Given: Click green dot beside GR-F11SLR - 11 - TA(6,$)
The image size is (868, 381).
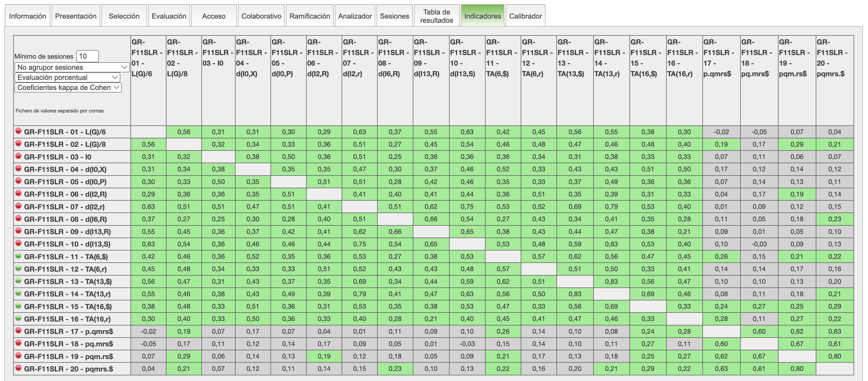Looking at the screenshot, I should (x=19, y=256).
